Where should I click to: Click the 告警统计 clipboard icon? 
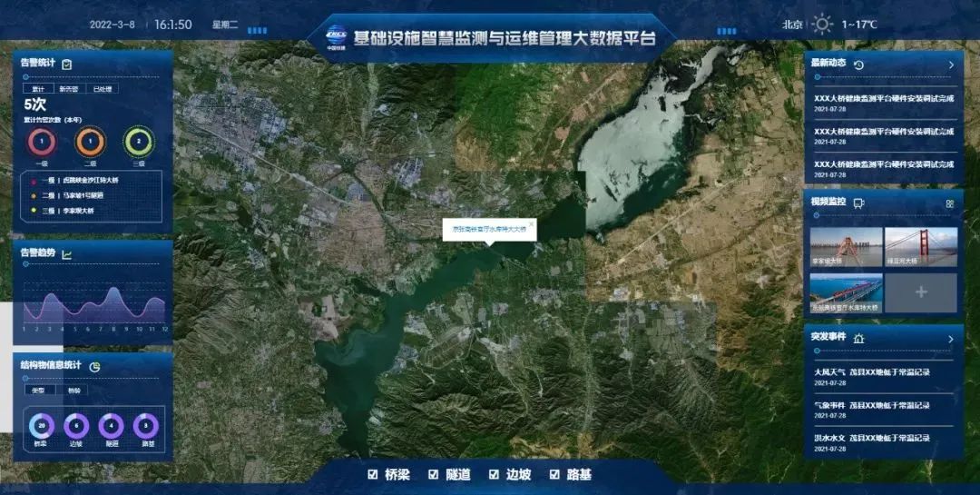point(67,64)
